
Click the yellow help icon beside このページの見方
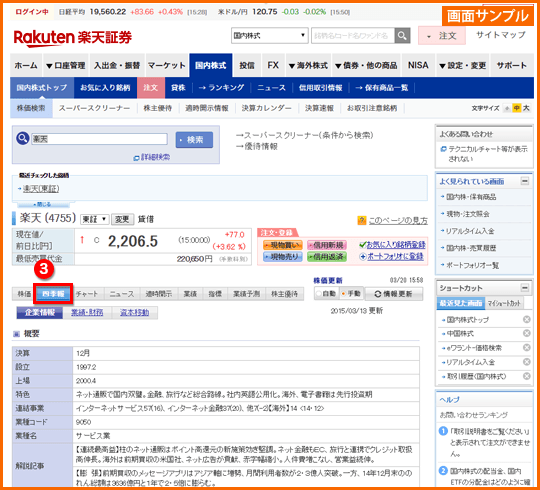[362, 220]
